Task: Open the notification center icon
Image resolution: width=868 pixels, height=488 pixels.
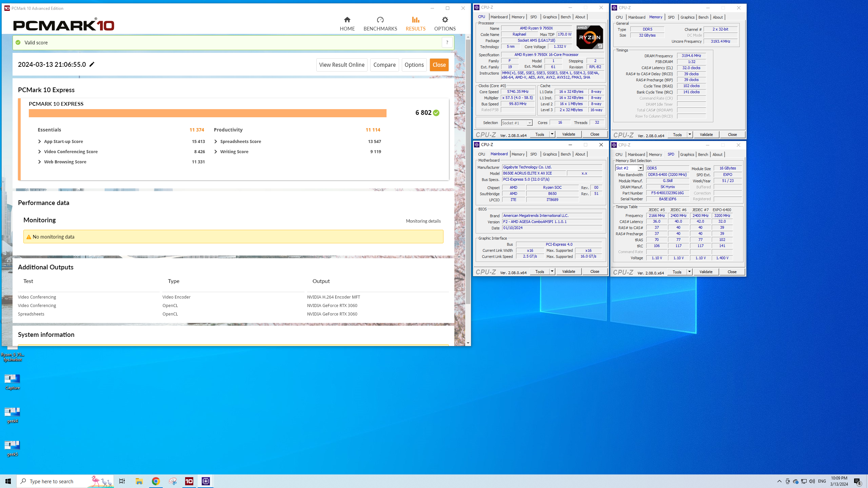Action: coord(857,481)
